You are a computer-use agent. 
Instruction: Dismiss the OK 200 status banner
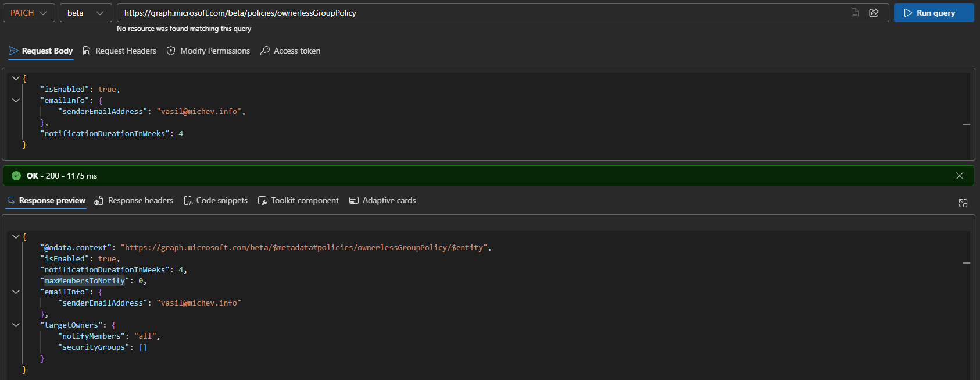pos(960,176)
